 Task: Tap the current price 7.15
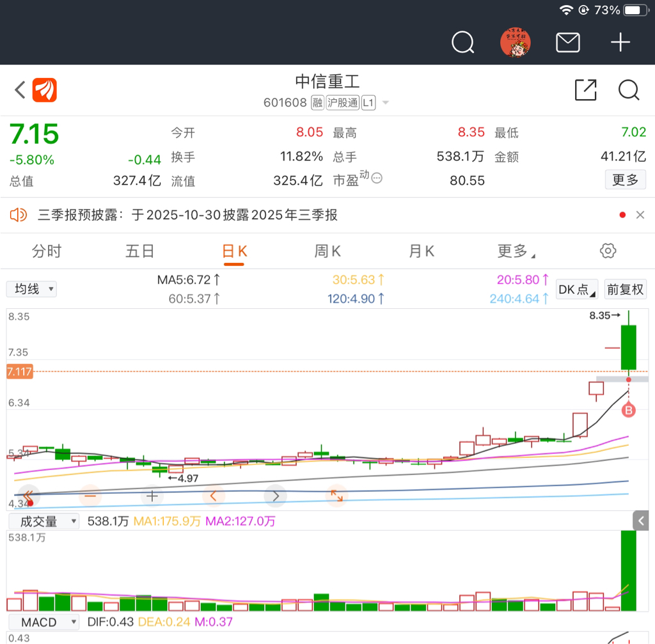coord(35,134)
